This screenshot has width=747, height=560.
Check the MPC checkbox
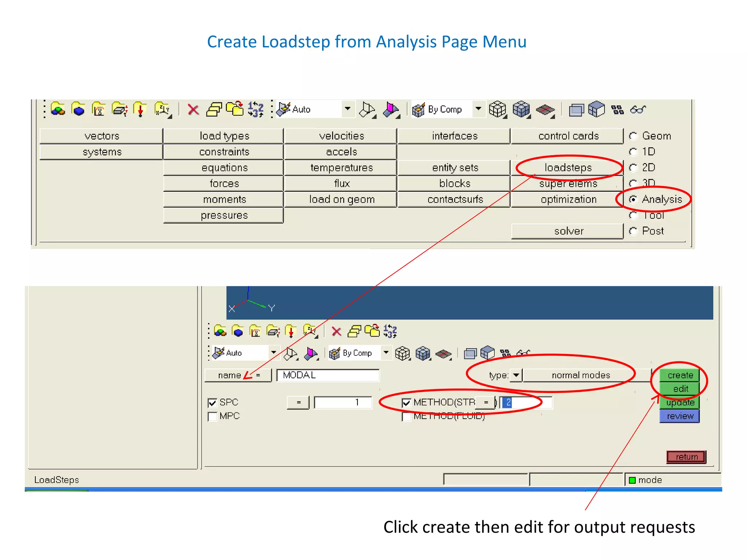pos(212,416)
